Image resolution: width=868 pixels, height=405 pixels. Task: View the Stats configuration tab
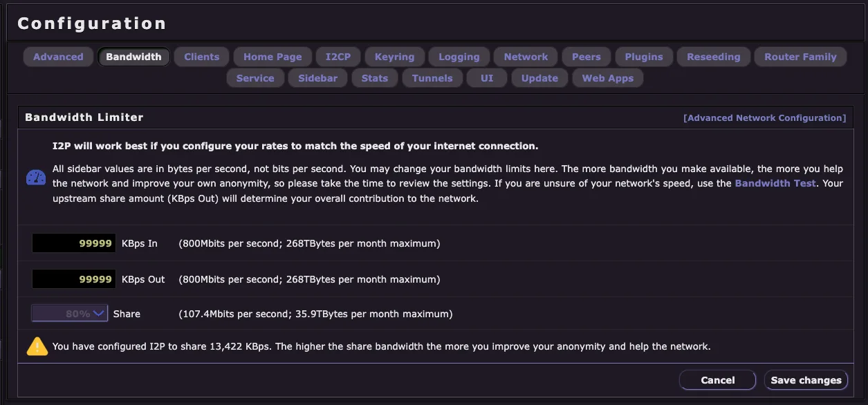374,78
